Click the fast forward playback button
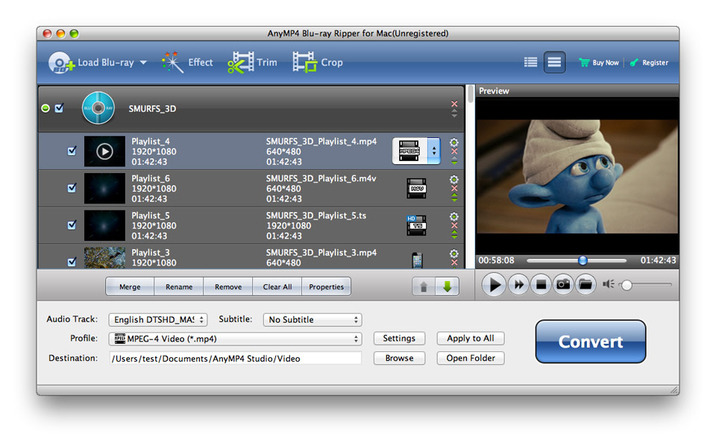 click(519, 285)
